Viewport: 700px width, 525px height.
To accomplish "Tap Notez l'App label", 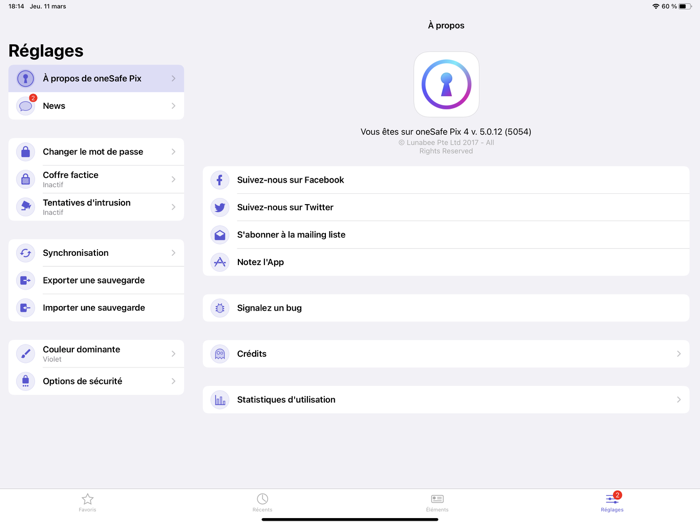I will pos(260,262).
